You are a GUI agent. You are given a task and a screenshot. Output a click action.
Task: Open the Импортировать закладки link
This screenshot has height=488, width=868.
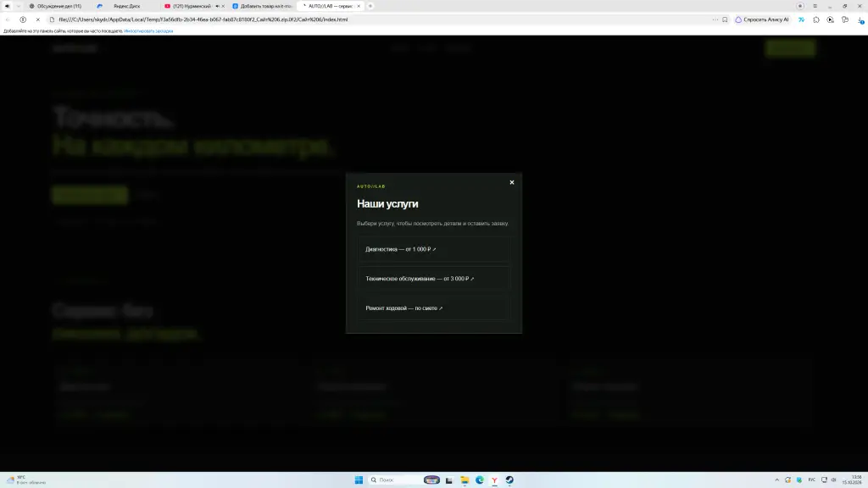pos(148,31)
